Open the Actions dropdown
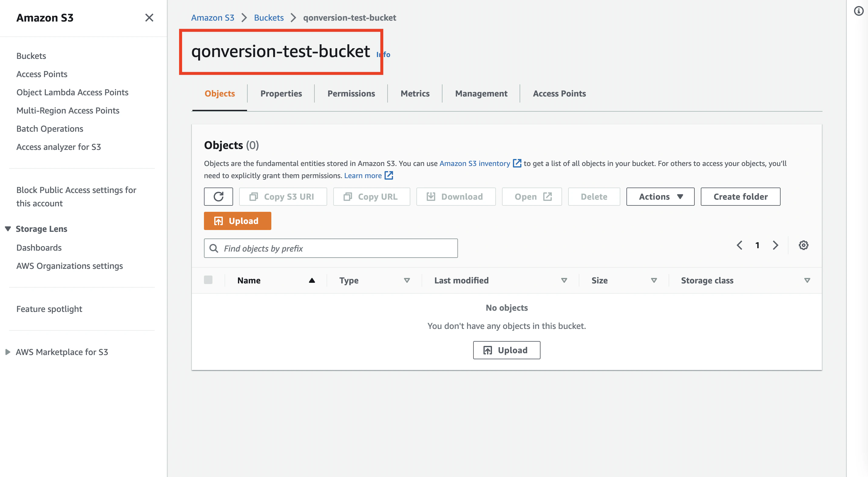 [x=660, y=197]
